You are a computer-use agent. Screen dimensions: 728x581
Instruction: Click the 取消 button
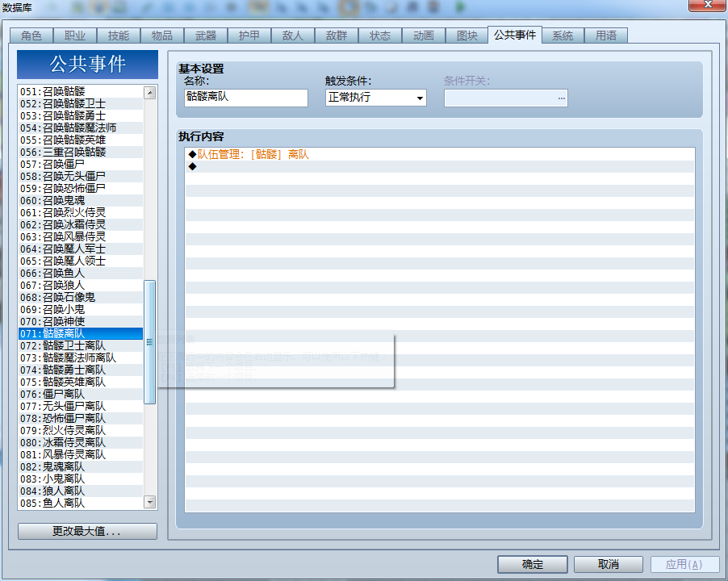609,564
